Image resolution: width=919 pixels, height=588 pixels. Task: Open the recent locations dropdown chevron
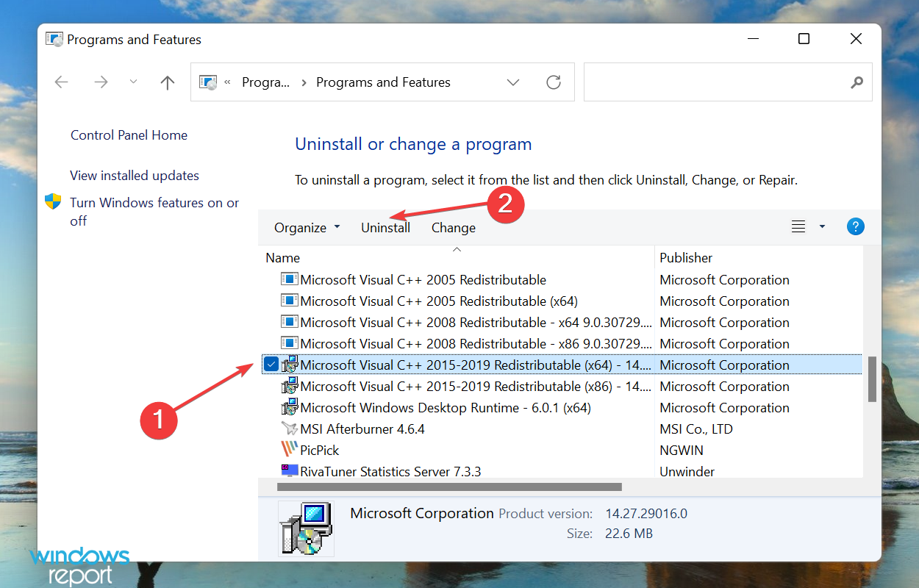click(x=133, y=82)
